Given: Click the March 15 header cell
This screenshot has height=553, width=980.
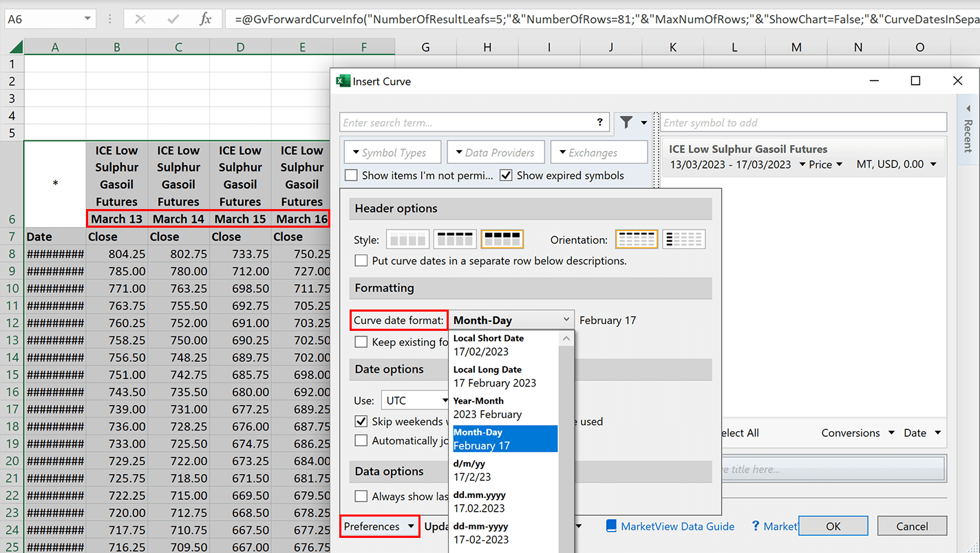Looking at the screenshot, I should point(240,219).
